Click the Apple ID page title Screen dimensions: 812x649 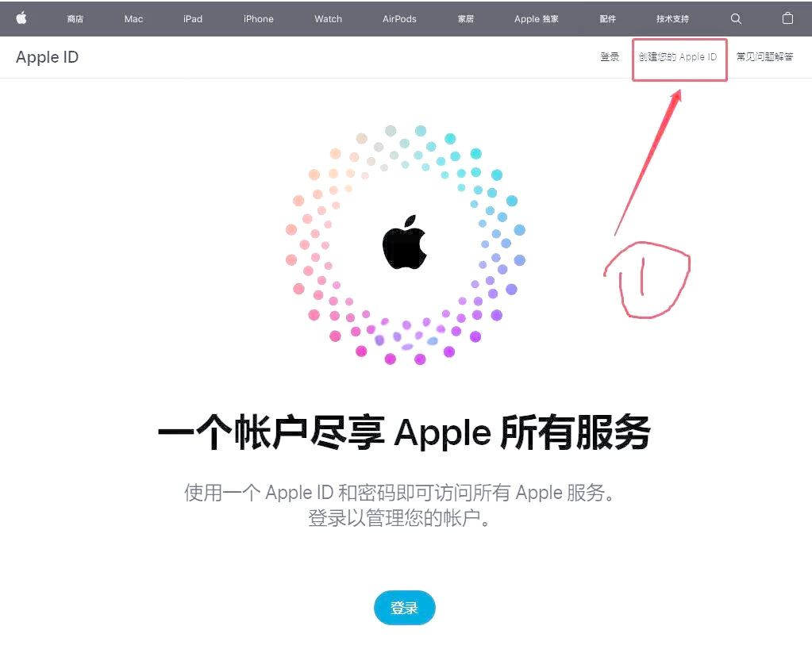(x=47, y=57)
